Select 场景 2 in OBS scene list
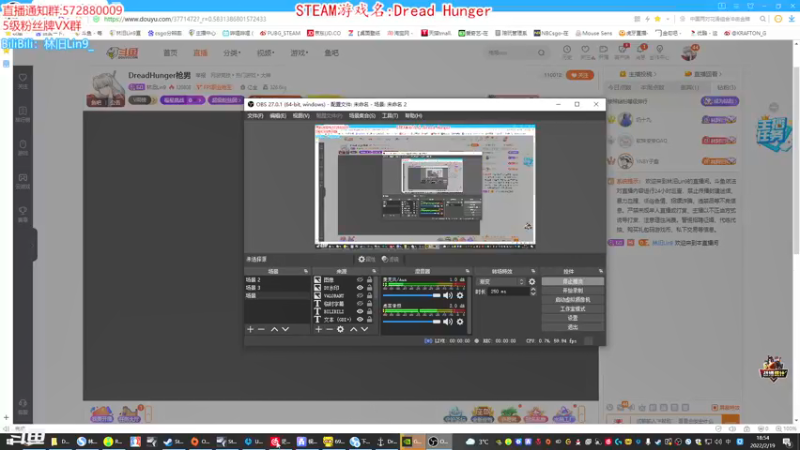 277,280
